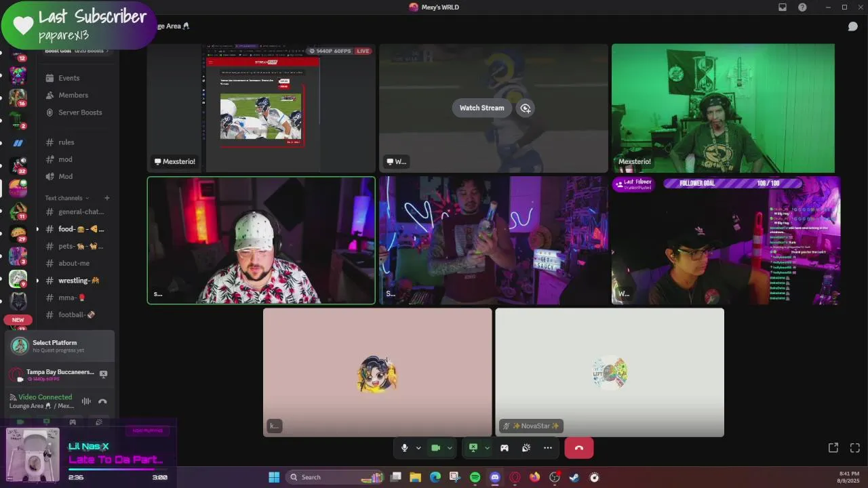Disconnect using the red hang-up button

pos(579,448)
